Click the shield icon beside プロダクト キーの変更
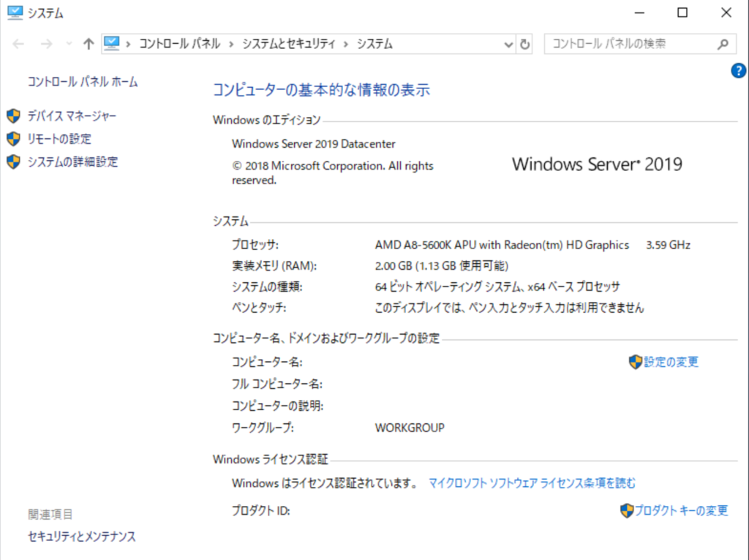 (627, 510)
